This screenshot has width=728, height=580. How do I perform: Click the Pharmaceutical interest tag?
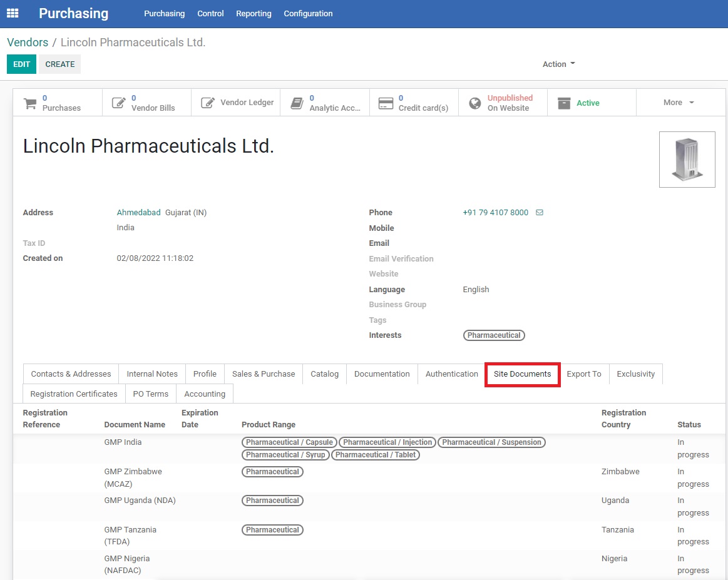(494, 335)
